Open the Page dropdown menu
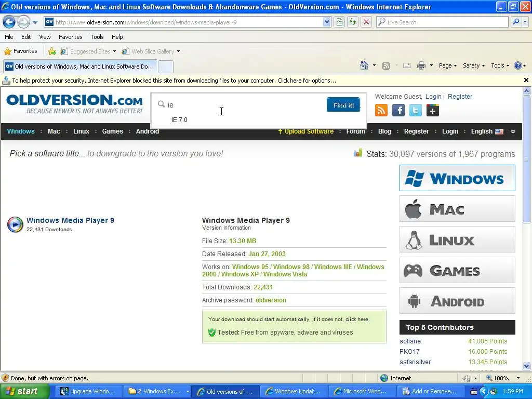Image resolution: width=532 pixels, height=399 pixels. click(448, 66)
